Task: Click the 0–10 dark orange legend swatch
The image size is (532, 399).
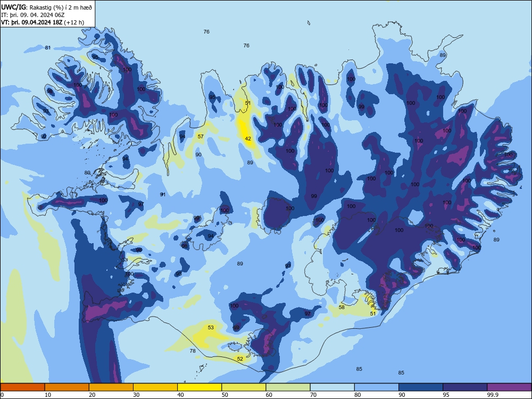Action: pos(22,387)
